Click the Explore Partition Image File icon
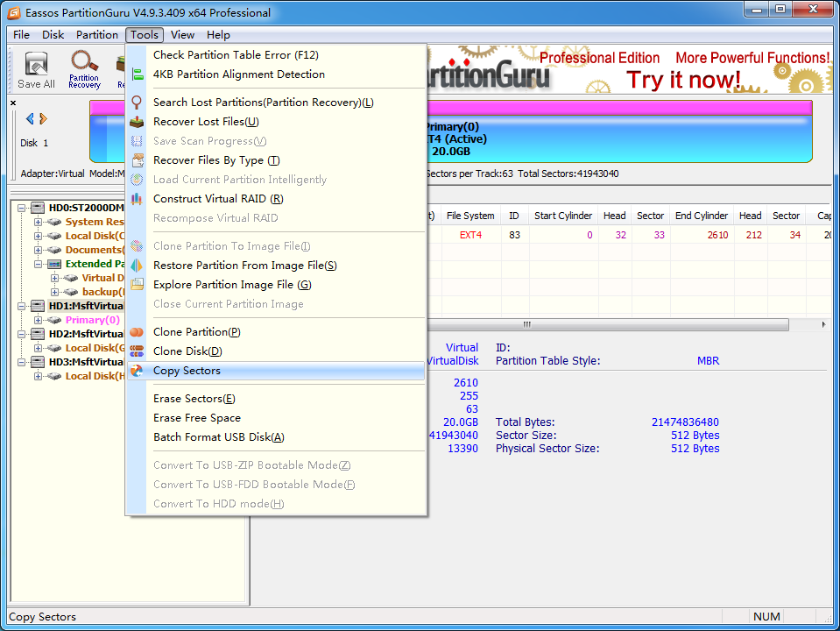 coord(138,285)
